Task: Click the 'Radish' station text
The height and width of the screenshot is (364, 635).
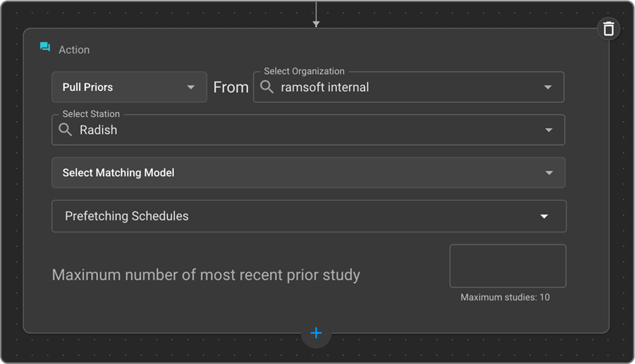Action: coord(99,130)
